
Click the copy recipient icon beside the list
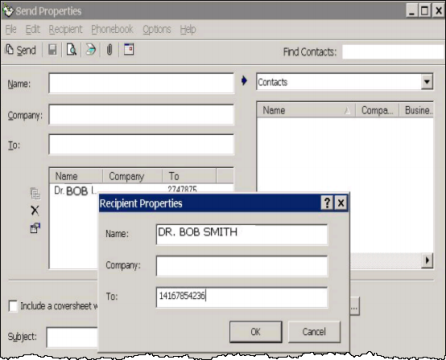click(35, 193)
